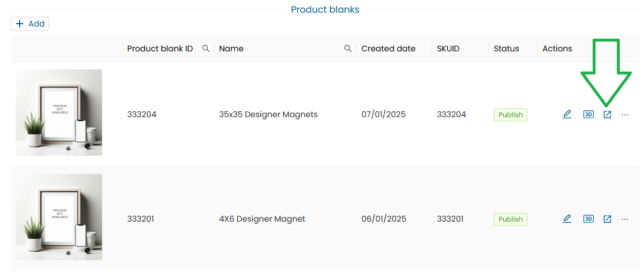The height and width of the screenshot is (273, 644).
Task: Click the edit pencil icon for 4X6 Designer Magnet
Action: [x=567, y=219]
